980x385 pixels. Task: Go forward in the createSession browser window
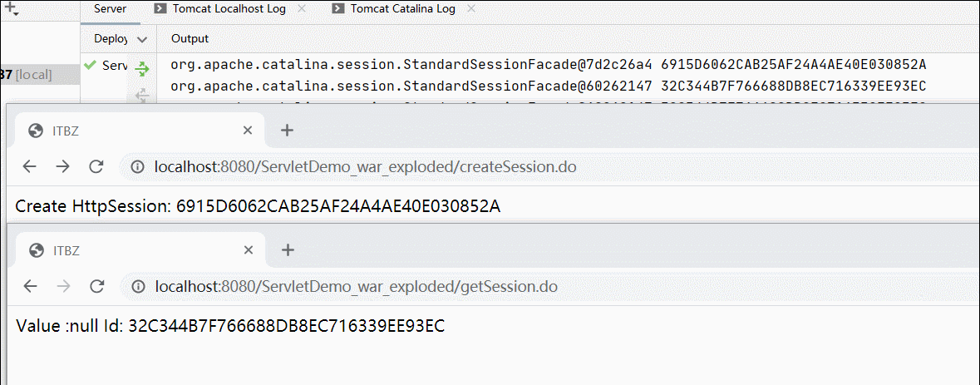click(62, 166)
